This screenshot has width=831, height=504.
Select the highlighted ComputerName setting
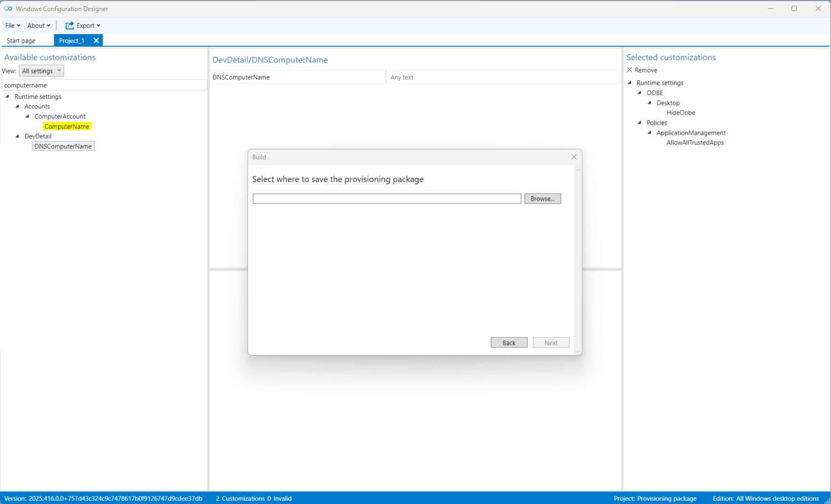(67, 126)
